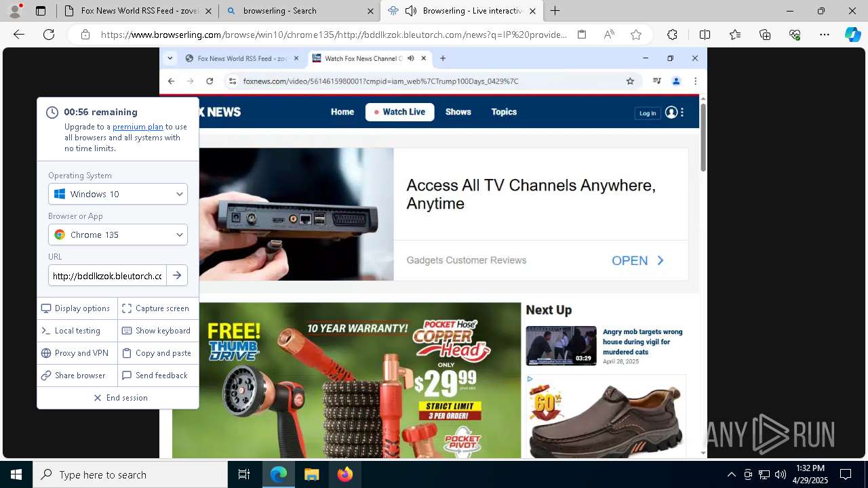Click the go arrow beside URL field

coord(176,275)
